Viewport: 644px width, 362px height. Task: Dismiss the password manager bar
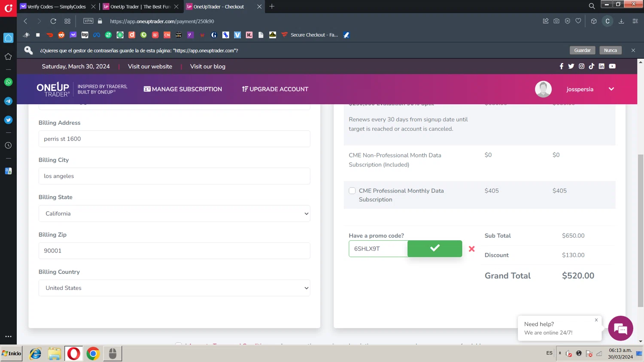click(633, 50)
